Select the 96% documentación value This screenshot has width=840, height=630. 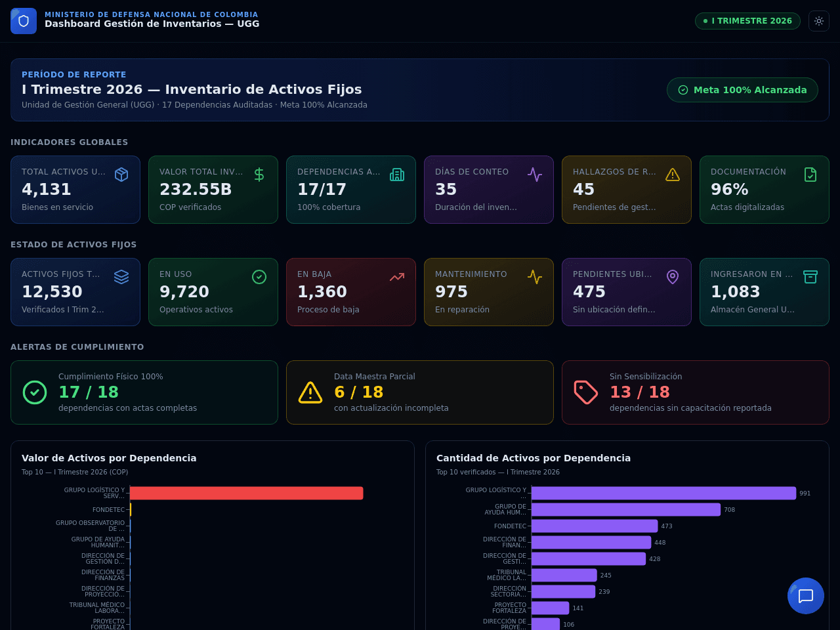pyautogui.click(x=730, y=190)
